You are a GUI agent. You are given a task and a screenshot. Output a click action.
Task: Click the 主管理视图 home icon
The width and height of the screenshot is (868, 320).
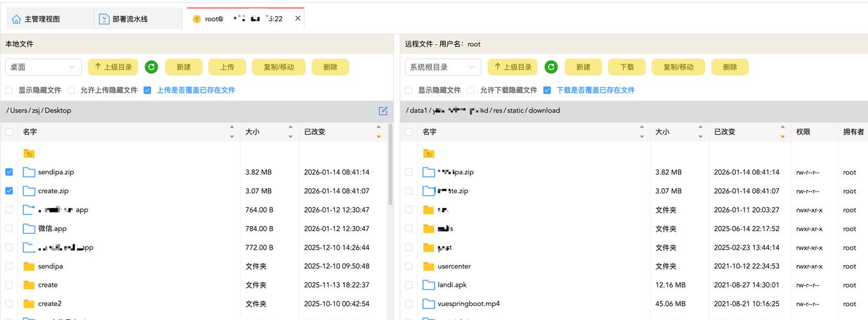tap(17, 19)
